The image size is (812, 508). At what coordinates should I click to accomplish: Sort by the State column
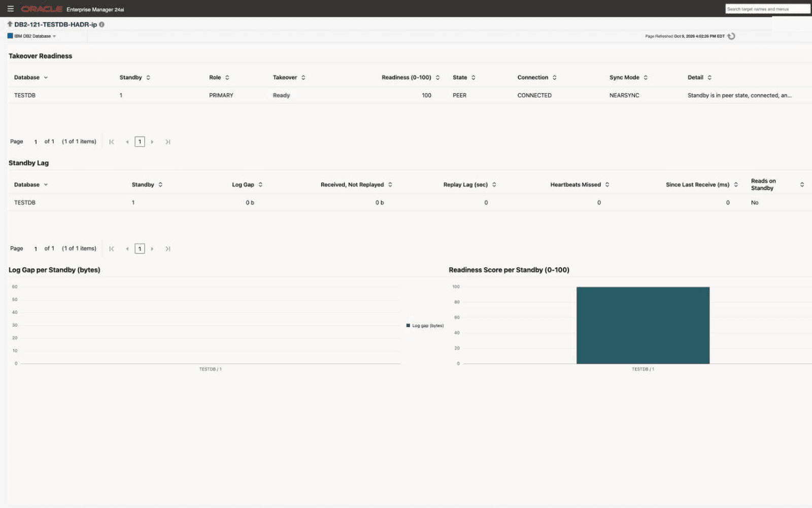(473, 78)
